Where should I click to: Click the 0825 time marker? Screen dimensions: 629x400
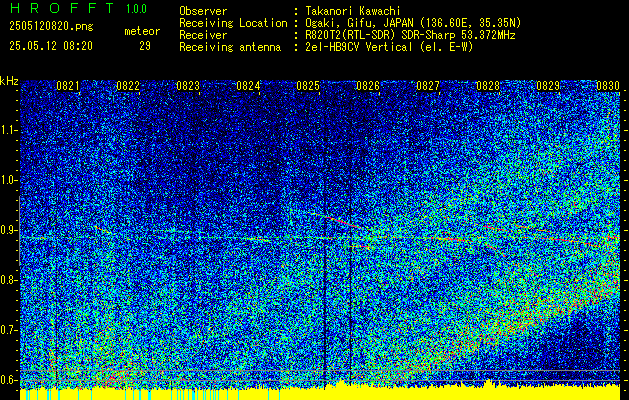pos(308,86)
